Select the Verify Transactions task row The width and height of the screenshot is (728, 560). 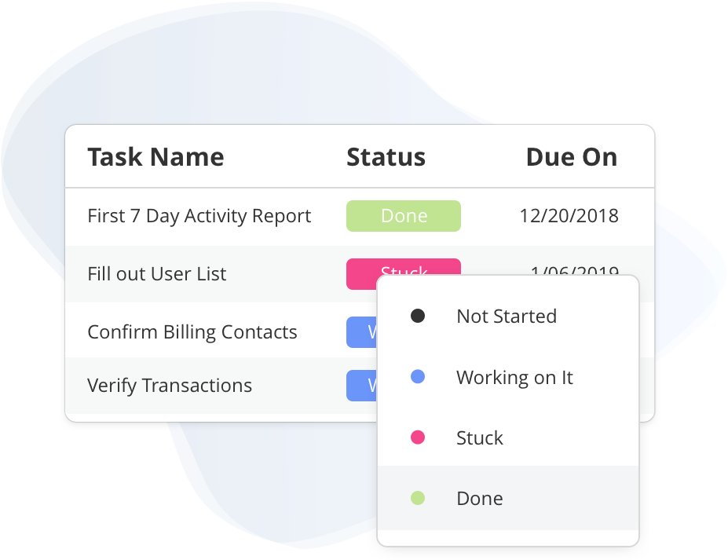pos(170,386)
